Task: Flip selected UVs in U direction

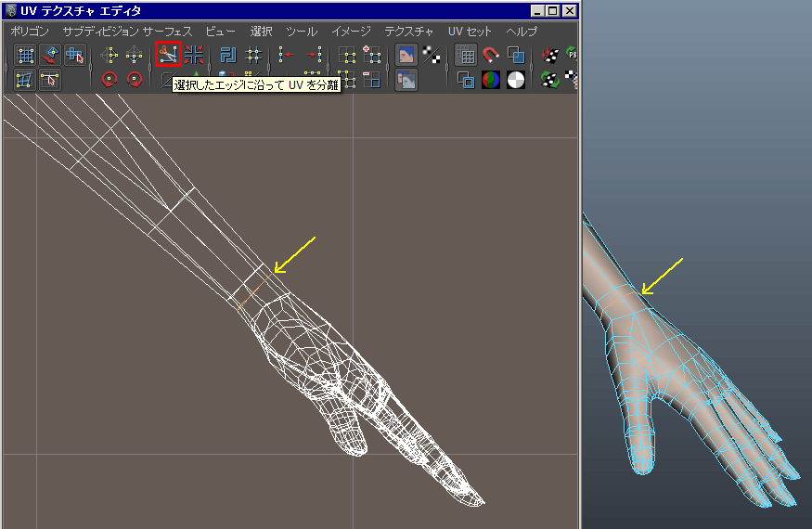Action: 110,55
